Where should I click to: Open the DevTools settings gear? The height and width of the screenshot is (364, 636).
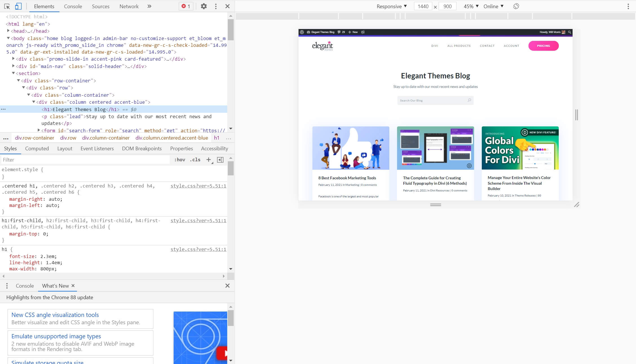click(x=204, y=6)
